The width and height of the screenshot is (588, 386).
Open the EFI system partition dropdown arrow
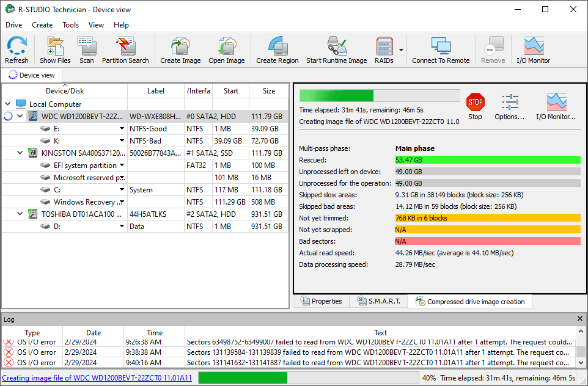(122, 166)
